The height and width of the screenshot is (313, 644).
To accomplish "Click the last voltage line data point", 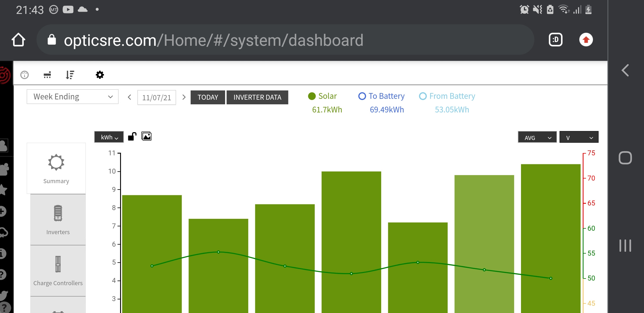I will tap(551, 278).
